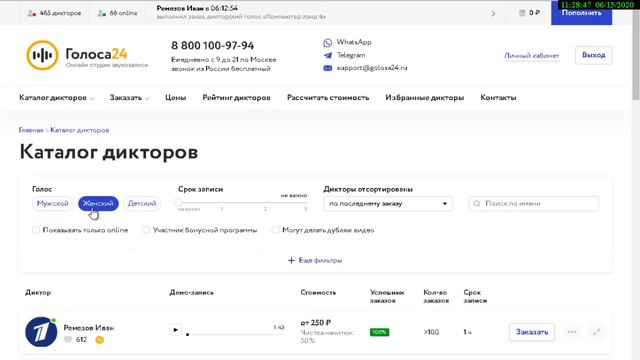
Task: Expand the Заказать menu
Action: pyautogui.click(x=129, y=98)
